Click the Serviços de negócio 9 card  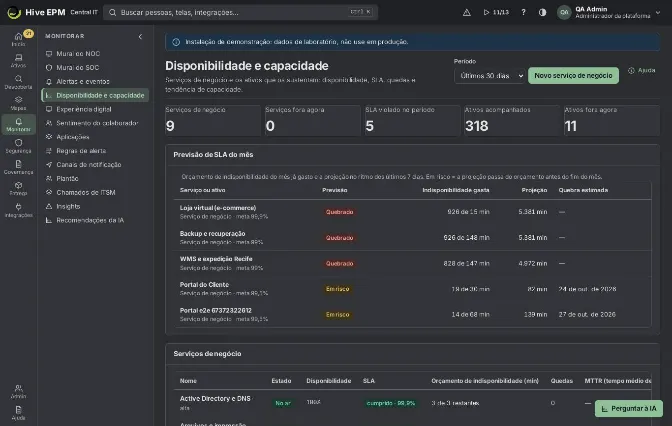213,120
